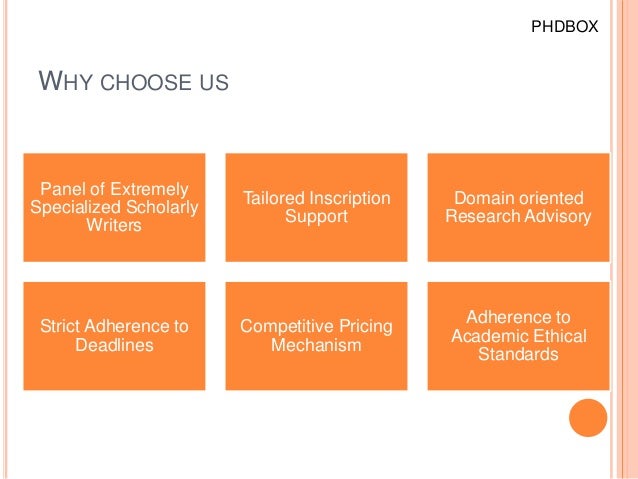Click the thin vertical stripe on left edge
The height and width of the screenshot is (479, 638).
pos(5,239)
